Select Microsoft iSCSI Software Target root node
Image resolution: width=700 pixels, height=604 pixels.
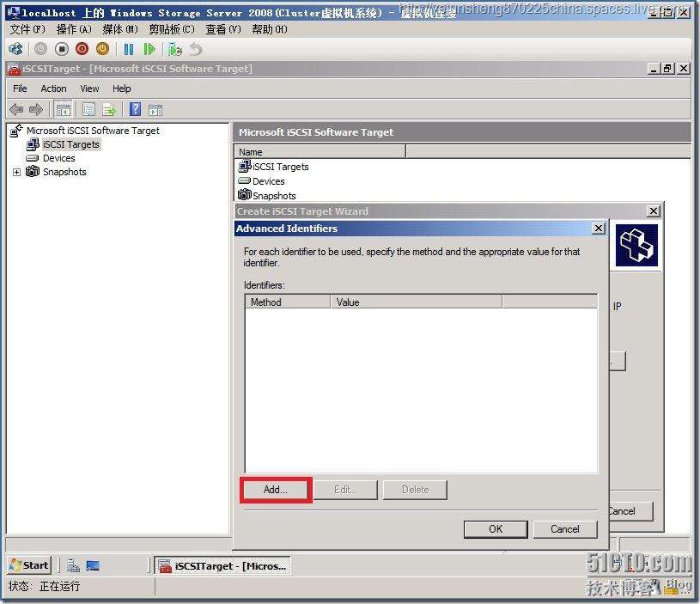tap(93, 131)
